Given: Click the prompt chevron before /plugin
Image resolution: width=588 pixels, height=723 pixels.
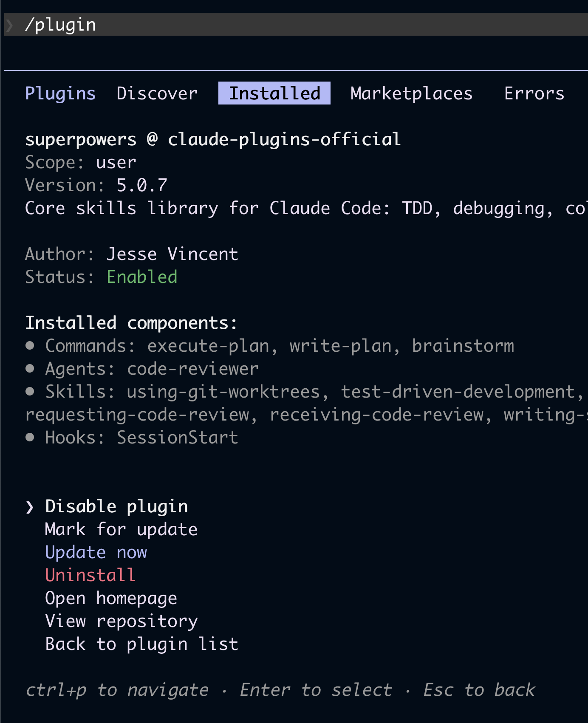Looking at the screenshot, I should (10, 25).
